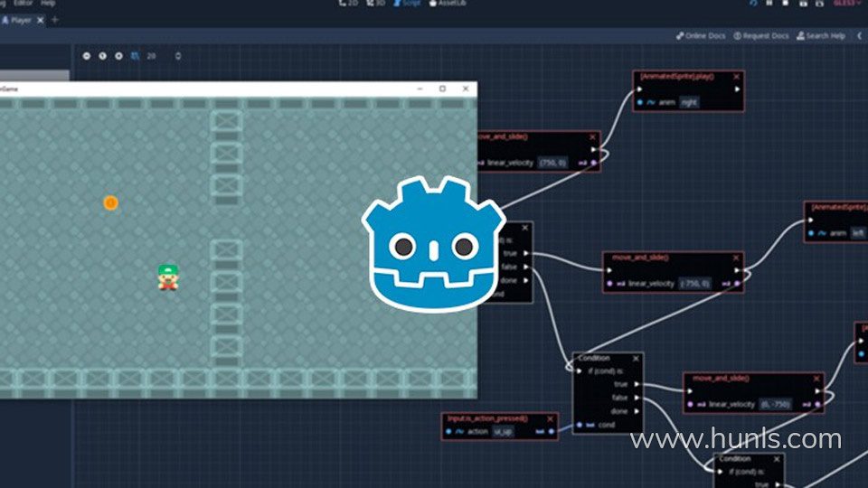Open the AssetLib workspace
The height and width of the screenshot is (488, 868).
click(x=448, y=3)
